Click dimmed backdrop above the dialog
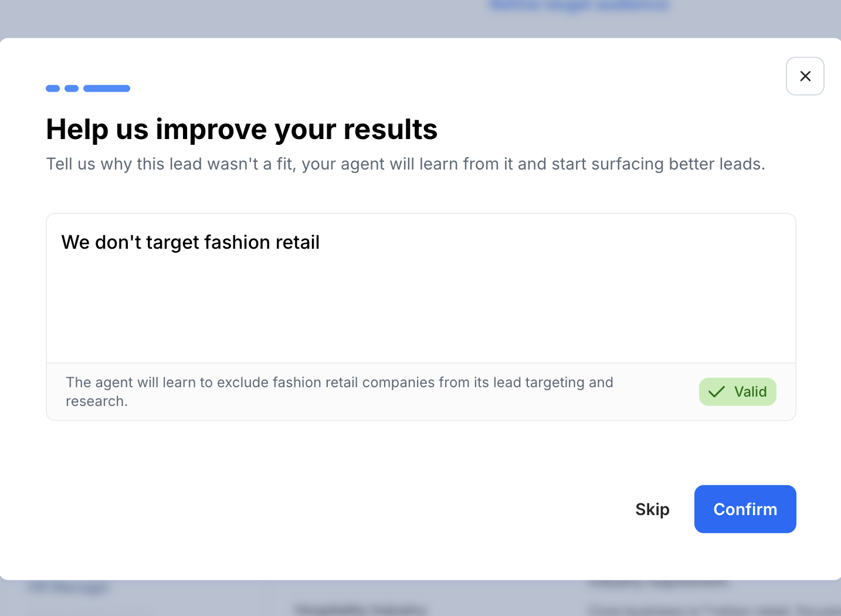 coord(235,18)
